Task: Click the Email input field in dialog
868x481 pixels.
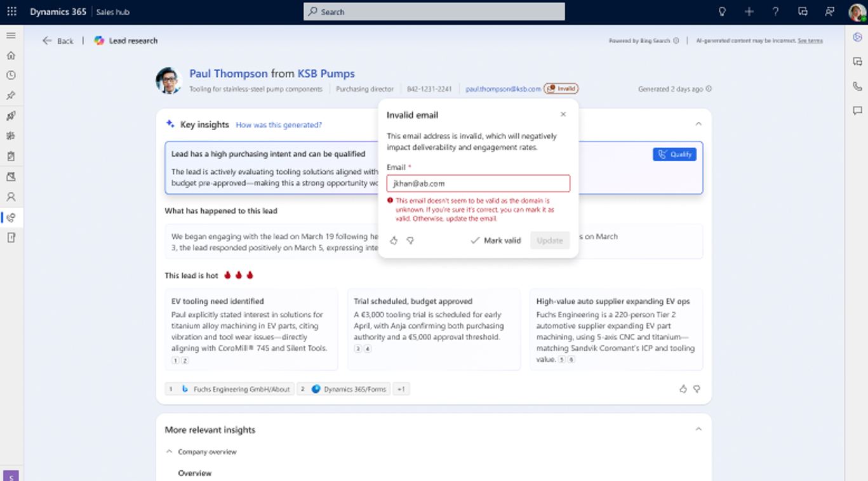Action: (478, 183)
